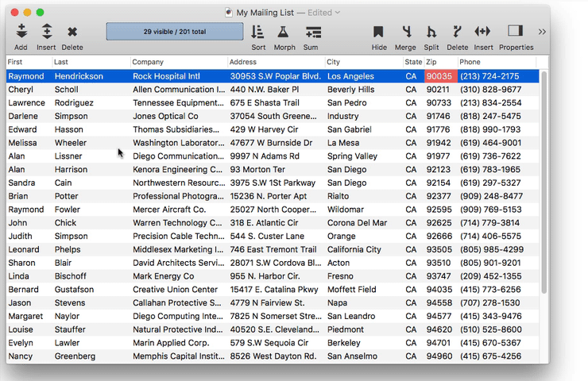Click the Sandra first name cell
The image size is (588, 381).
click(21, 183)
